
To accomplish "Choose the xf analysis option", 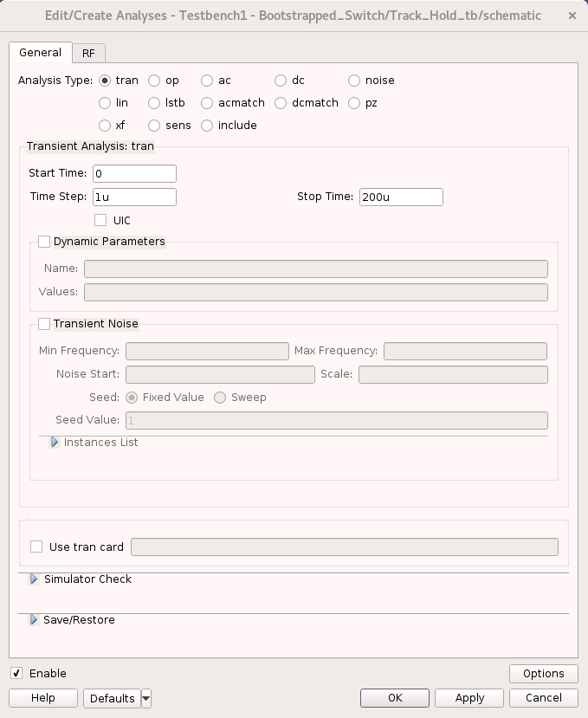I will coord(104,125).
